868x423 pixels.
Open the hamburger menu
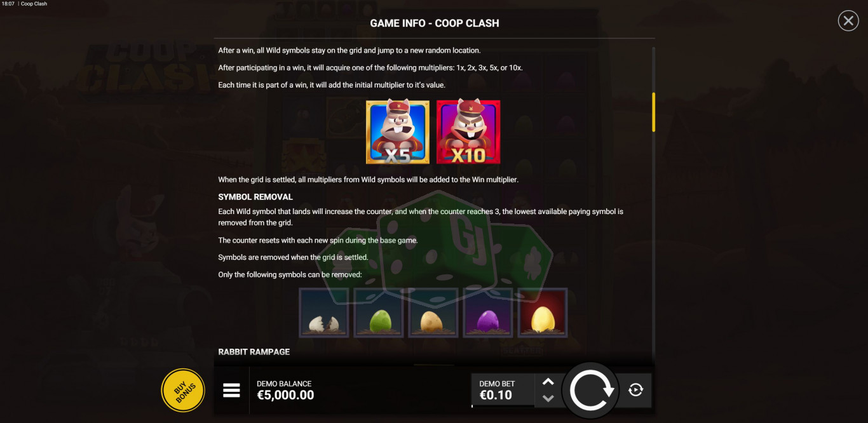(231, 390)
